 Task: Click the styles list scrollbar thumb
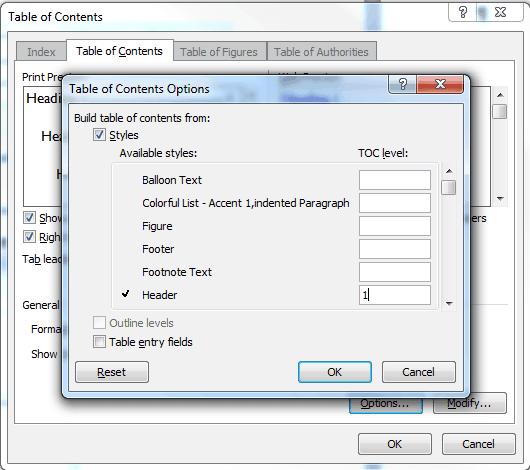449,187
